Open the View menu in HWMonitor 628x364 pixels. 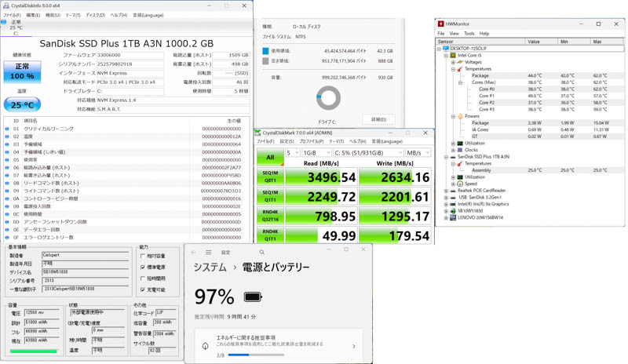click(x=455, y=34)
